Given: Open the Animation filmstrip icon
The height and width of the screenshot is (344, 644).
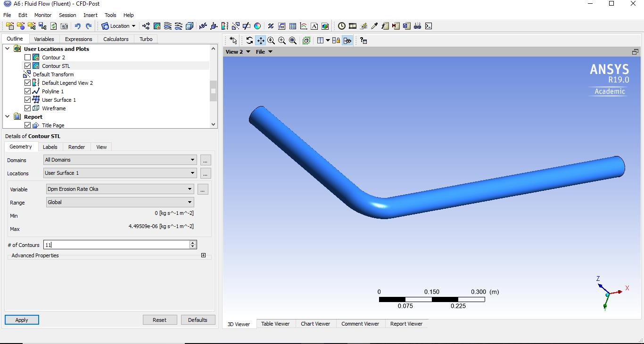Looking at the screenshot, I should pyautogui.click(x=352, y=26).
